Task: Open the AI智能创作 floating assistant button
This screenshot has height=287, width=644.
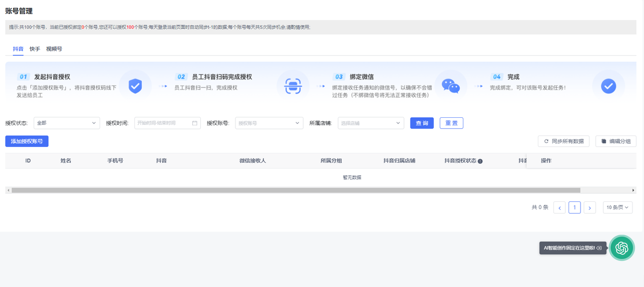Action: coord(622,248)
